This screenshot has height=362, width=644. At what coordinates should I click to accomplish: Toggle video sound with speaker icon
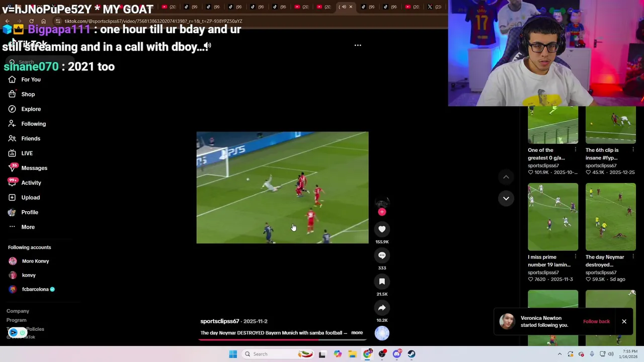[x=207, y=46]
